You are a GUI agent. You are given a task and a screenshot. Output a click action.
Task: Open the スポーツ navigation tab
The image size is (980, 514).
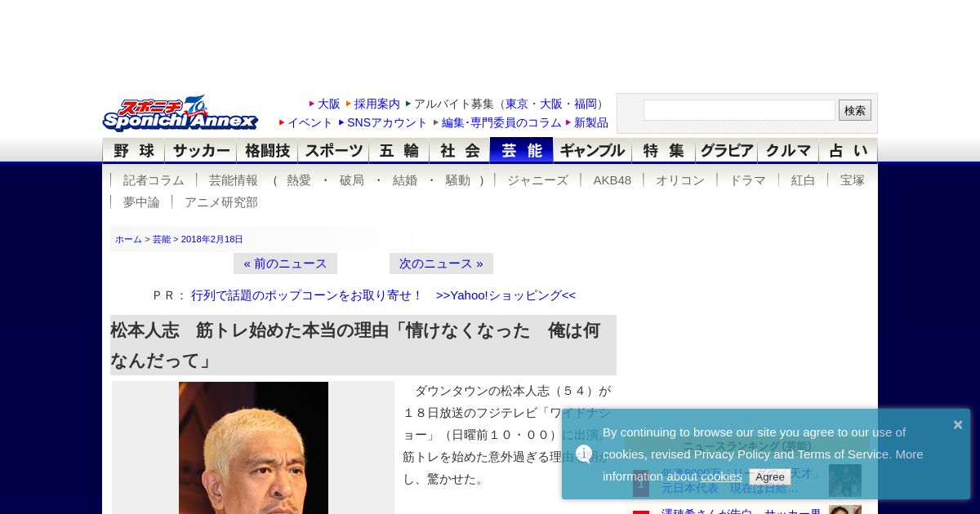pos(334,150)
